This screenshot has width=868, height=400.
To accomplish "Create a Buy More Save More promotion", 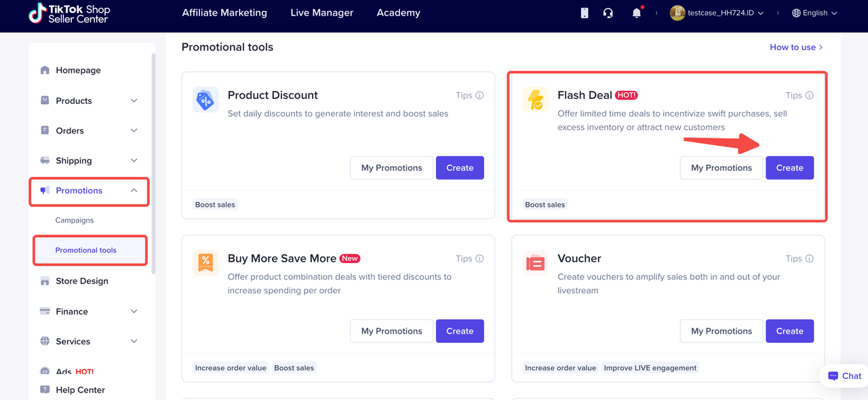I will [460, 331].
